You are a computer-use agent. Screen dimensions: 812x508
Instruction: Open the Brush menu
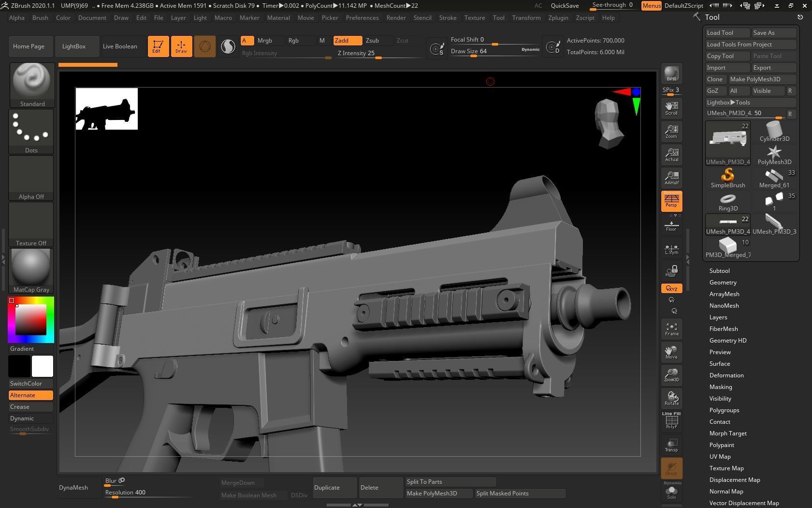click(x=40, y=18)
